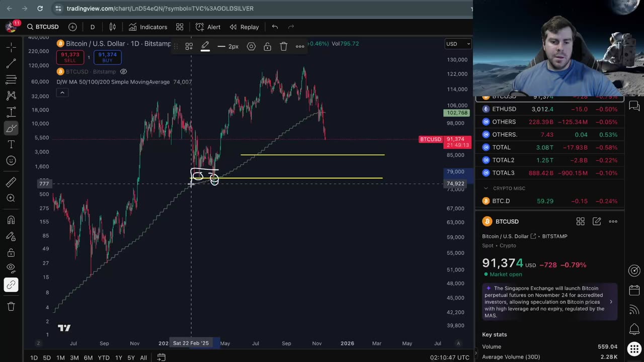Viewport: 644px width, 362px height.
Task: Select BTC.D row in the watchlist
Action: tap(549, 201)
